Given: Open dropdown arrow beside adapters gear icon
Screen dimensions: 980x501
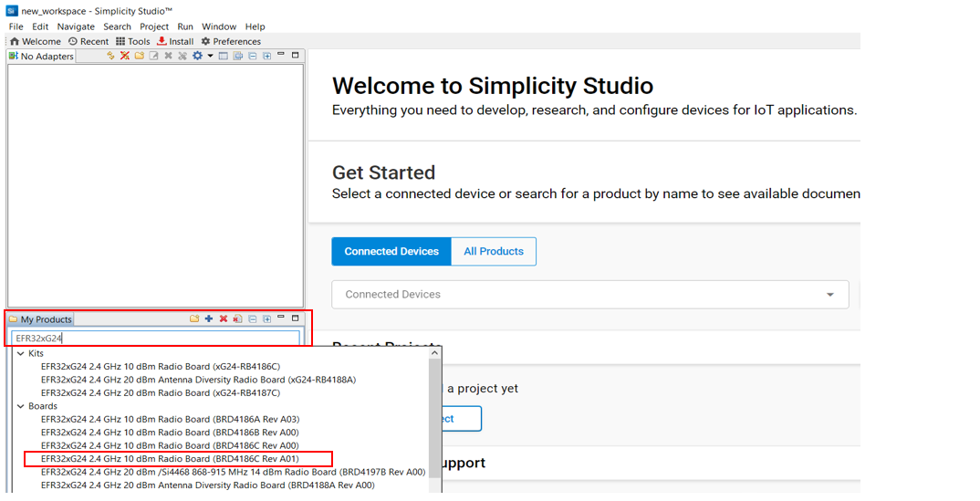Looking at the screenshot, I should point(210,56).
